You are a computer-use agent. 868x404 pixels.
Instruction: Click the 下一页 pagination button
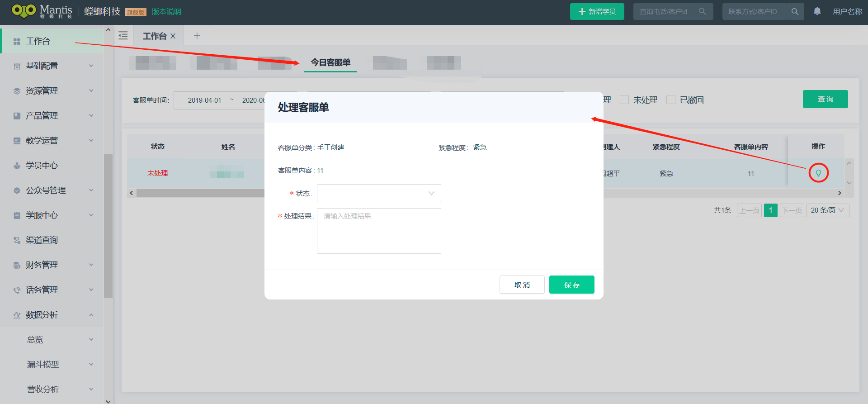point(792,210)
